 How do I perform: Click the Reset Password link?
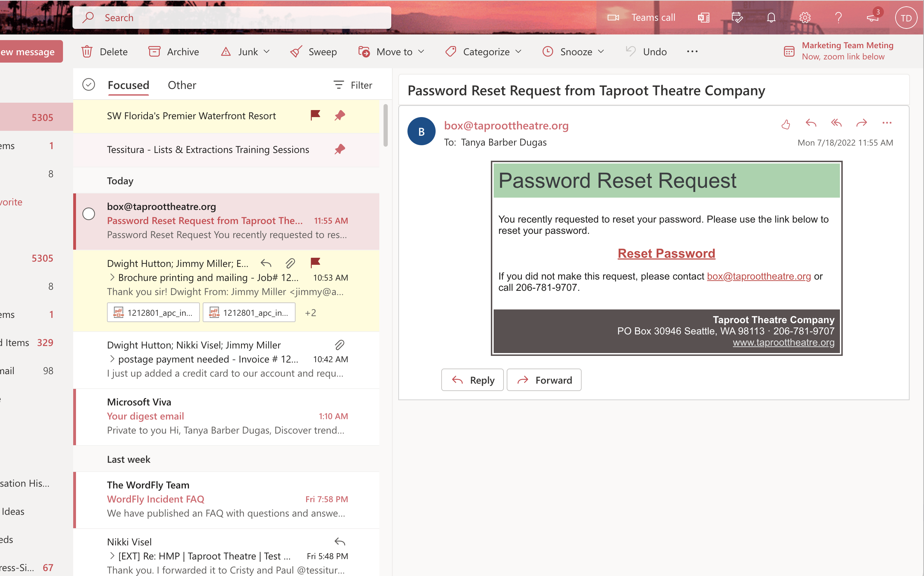(x=666, y=253)
